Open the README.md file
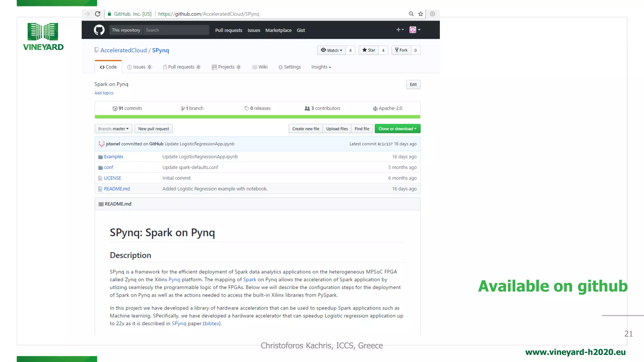 point(117,189)
